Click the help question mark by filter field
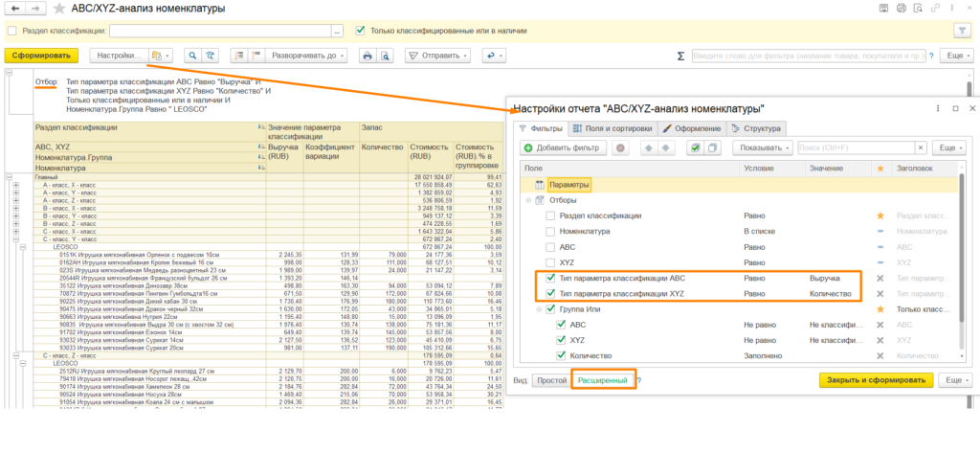The image size is (980, 453). [x=931, y=56]
